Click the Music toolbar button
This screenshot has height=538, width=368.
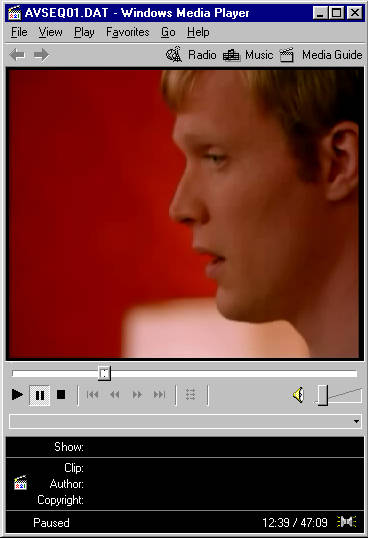point(248,55)
